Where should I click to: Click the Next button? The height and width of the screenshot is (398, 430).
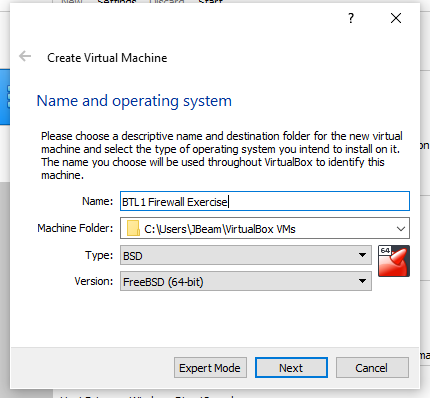coord(291,368)
